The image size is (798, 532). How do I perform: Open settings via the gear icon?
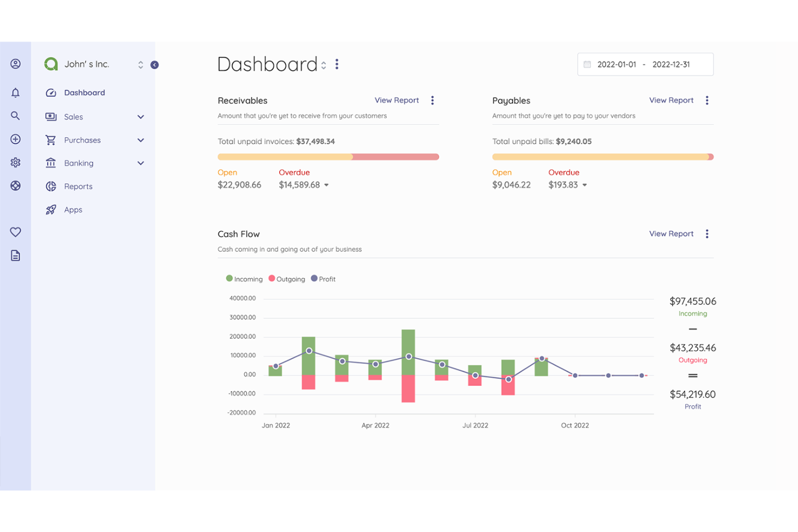(16, 162)
